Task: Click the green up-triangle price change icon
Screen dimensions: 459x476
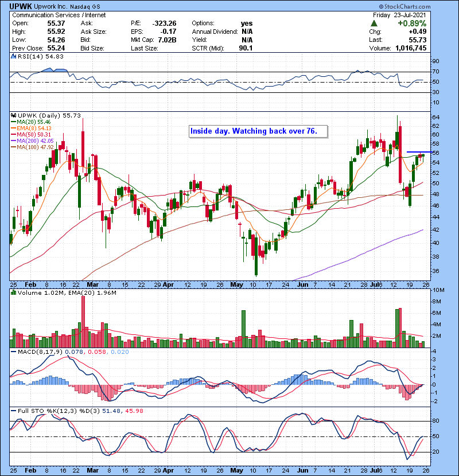Action: (374, 24)
